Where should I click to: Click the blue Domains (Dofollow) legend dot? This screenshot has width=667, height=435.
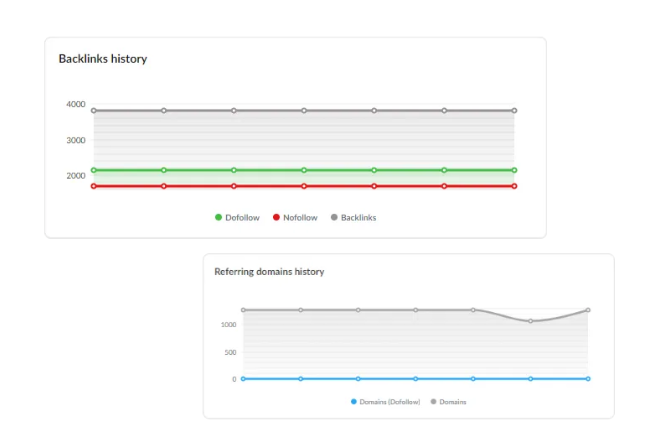[353, 401]
